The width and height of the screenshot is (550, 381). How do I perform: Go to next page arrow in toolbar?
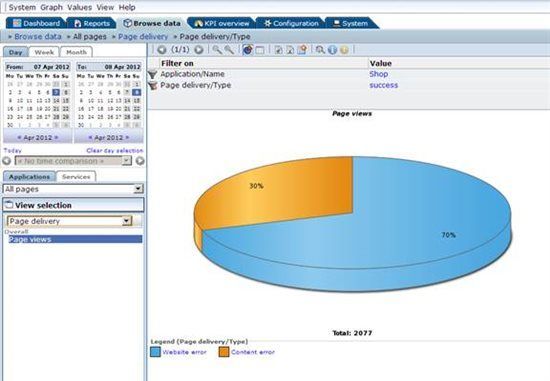tap(199, 50)
